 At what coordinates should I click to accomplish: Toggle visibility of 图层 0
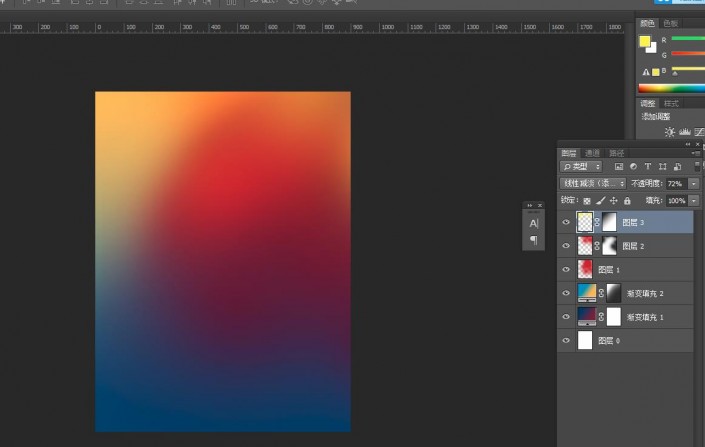566,340
